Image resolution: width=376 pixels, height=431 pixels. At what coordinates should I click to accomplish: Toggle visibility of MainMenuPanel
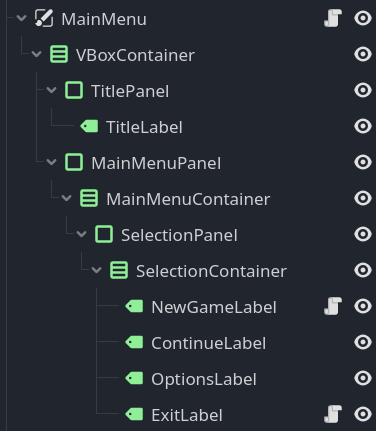pyautogui.click(x=363, y=162)
